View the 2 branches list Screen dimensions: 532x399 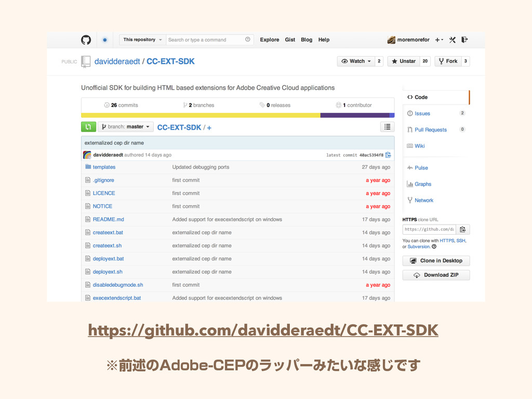[198, 105]
